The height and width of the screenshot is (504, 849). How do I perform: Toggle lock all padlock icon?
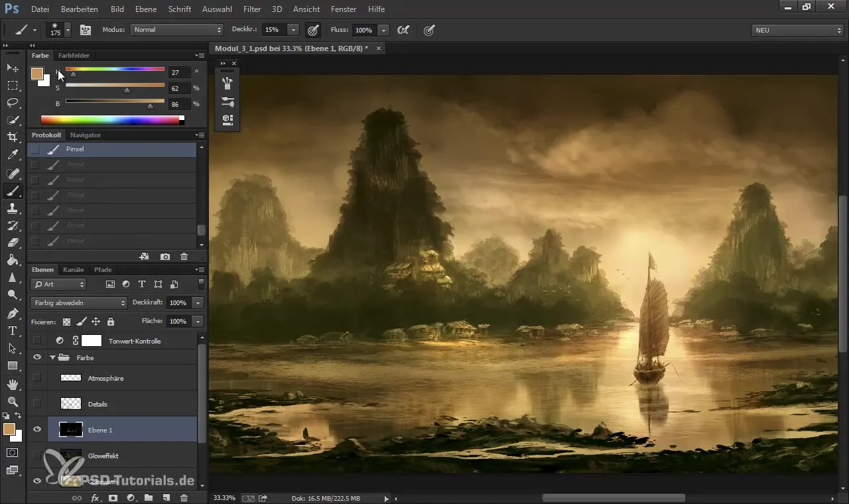110,322
